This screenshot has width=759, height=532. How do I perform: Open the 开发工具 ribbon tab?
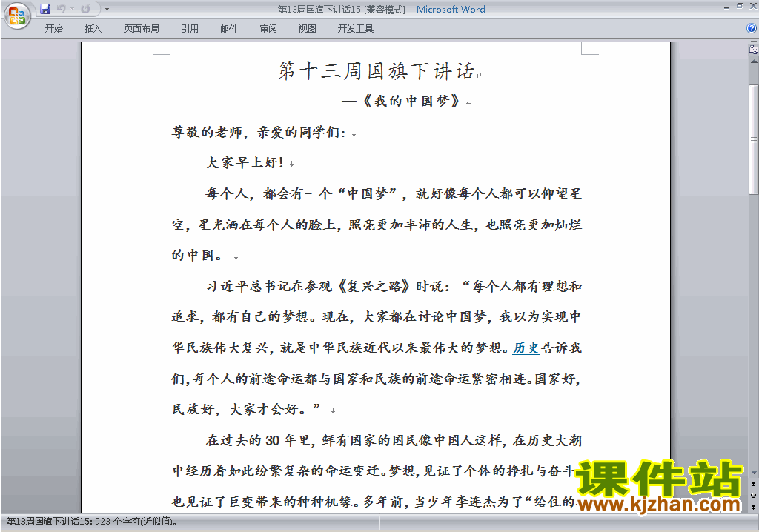click(x=355, y=29)
